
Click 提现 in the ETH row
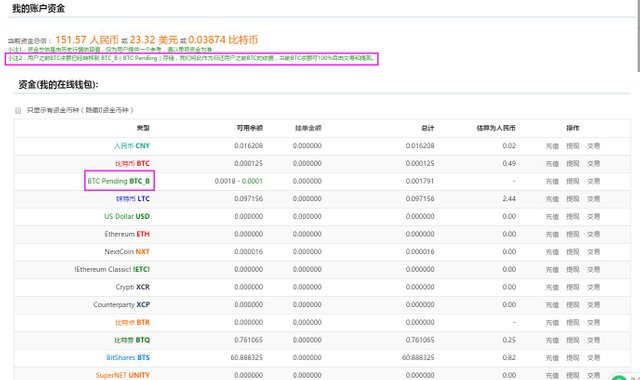pos(573,234)
